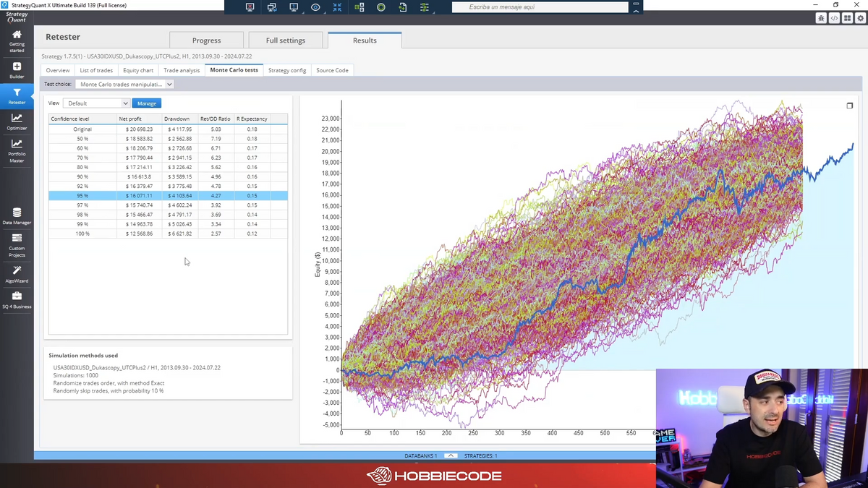868x488 pixels.
Task: Select the 70 % confidence row
Action: point(168,158)
